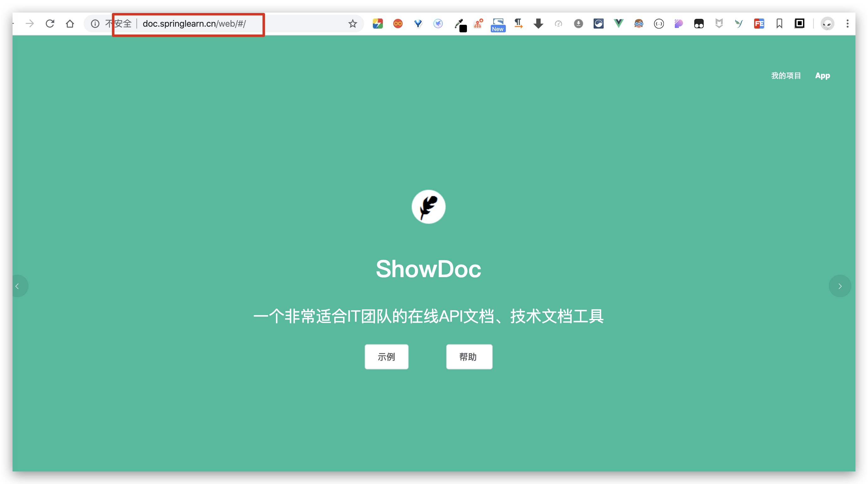Click the eyedropper color picker extension
868x484 pixels.
pyautogui.click(x=459, y=24)
